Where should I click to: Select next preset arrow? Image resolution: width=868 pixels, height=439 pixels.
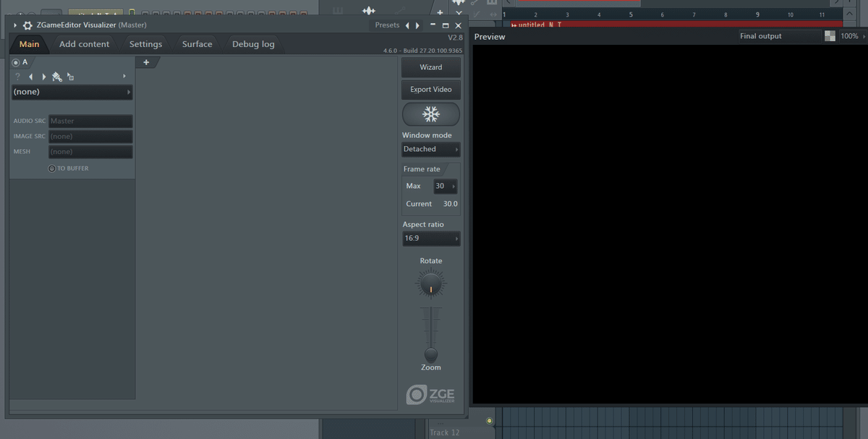coord(417,25)
